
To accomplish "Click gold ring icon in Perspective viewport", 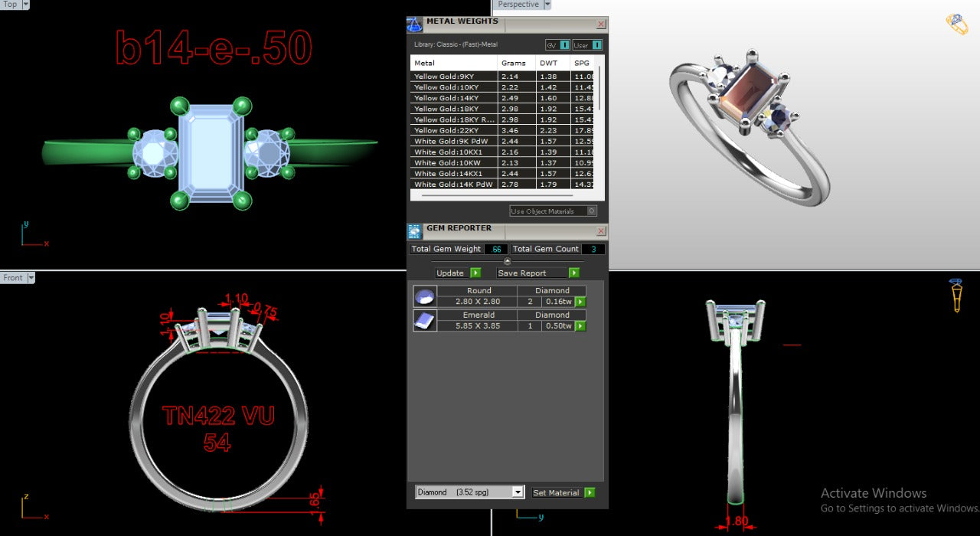I will click(x=957, y=24).
